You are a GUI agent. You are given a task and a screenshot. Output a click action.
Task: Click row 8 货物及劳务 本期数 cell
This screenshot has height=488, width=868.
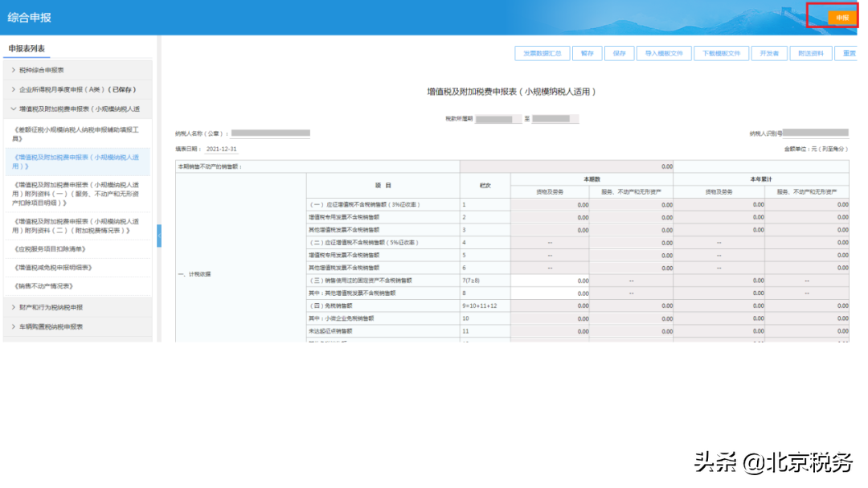tap(550, 293)
